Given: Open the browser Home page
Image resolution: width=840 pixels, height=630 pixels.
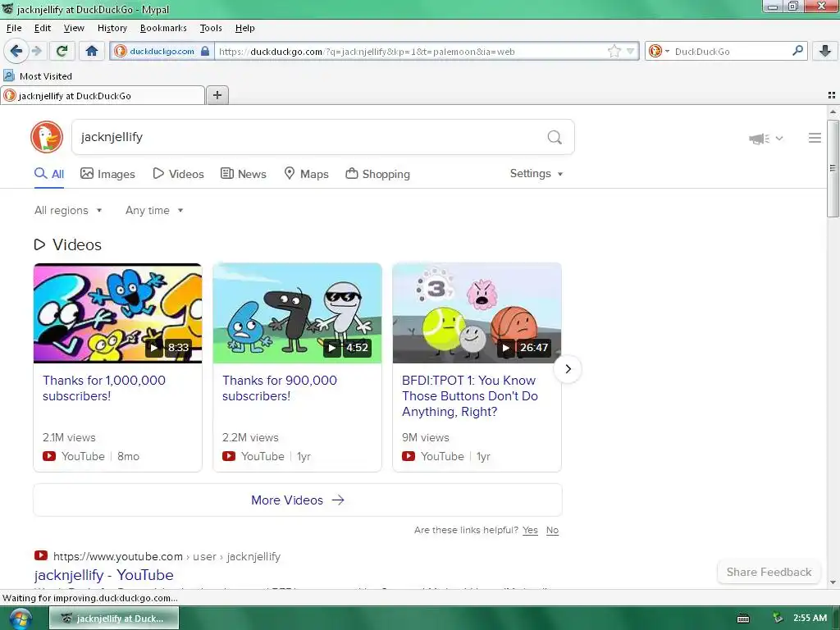Looking at the screenshot, I should tap(92, 51).
